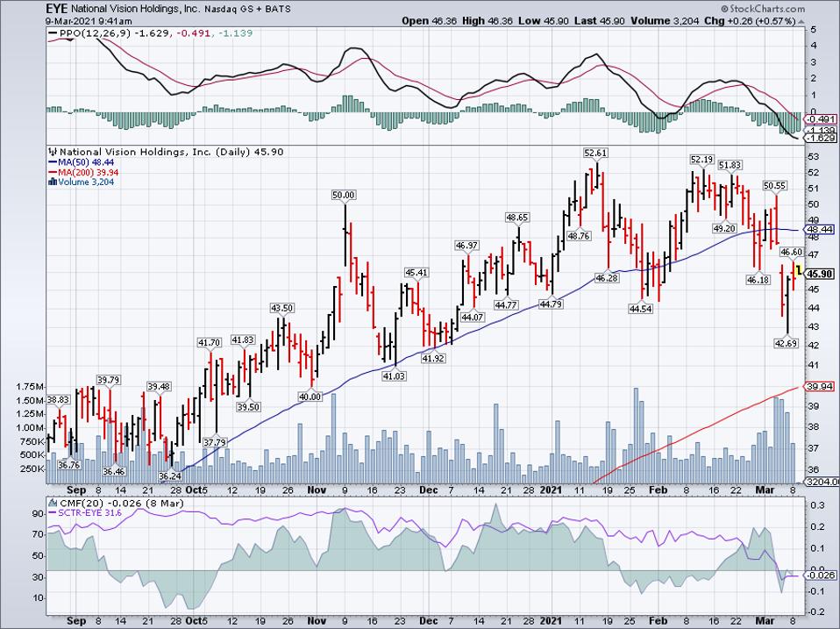Click the 48.44 axis tag for the 50-day average
The image size is (840, 629).
point(820,229)
